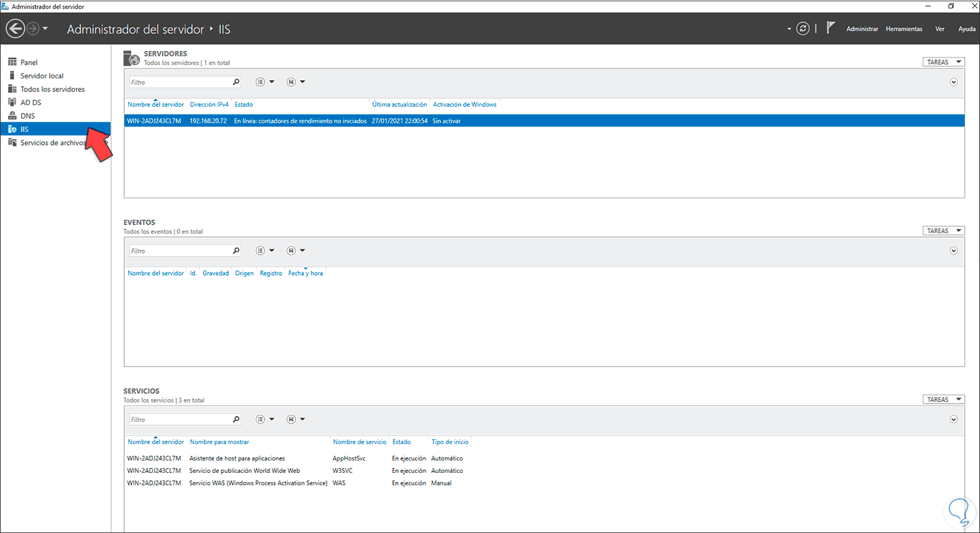Select the Asistente de host para aplicaciones service
The height and width of the screenshot is (533, 980).
[237, 459]
